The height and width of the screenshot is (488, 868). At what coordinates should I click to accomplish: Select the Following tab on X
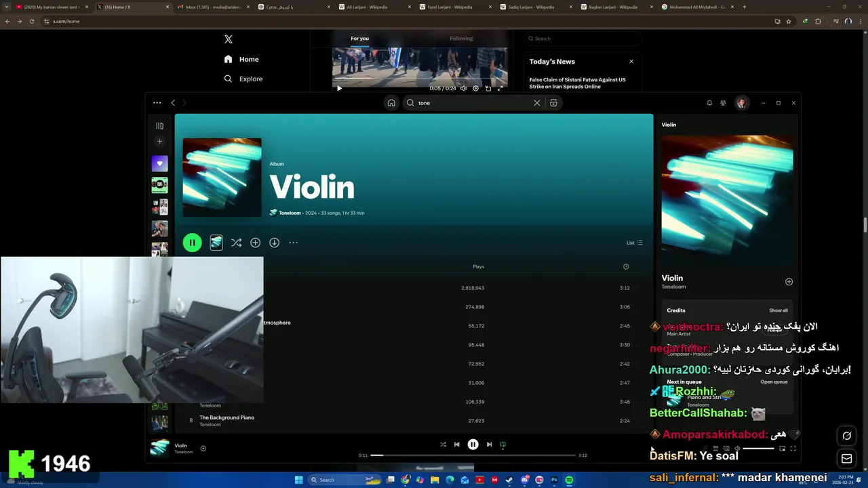[461, 39]
